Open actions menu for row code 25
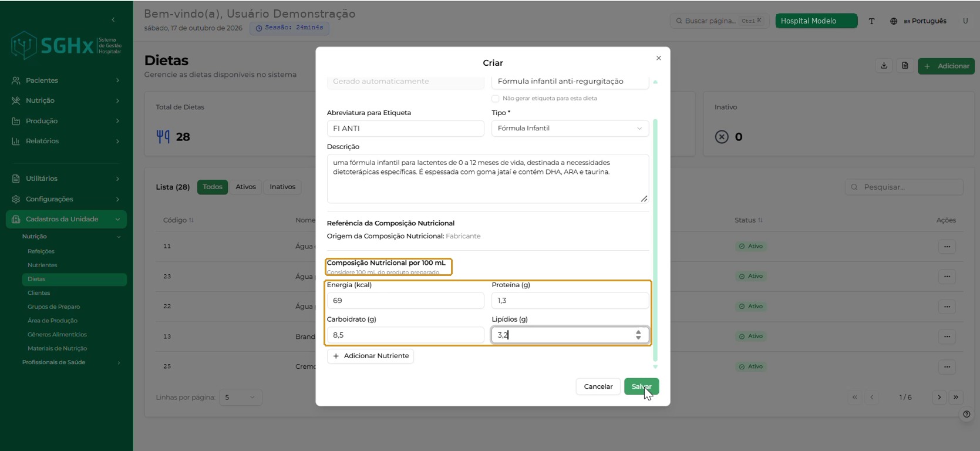This screenshot has height=451, width=980. click(947, 366)
